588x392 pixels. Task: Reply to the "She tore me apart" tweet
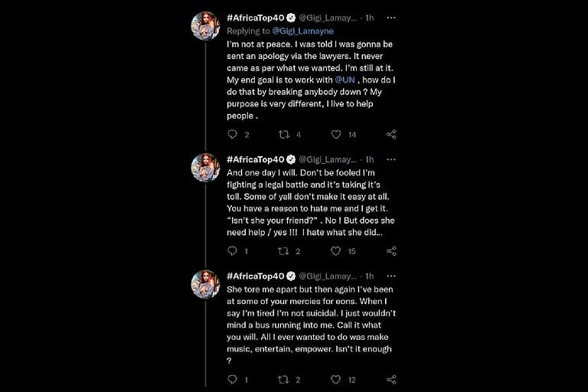click(x=233, y=380)
